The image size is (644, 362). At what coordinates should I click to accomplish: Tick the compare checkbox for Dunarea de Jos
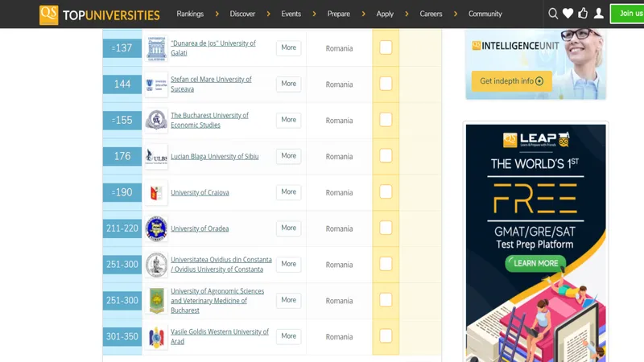click(x=386, y=47)
